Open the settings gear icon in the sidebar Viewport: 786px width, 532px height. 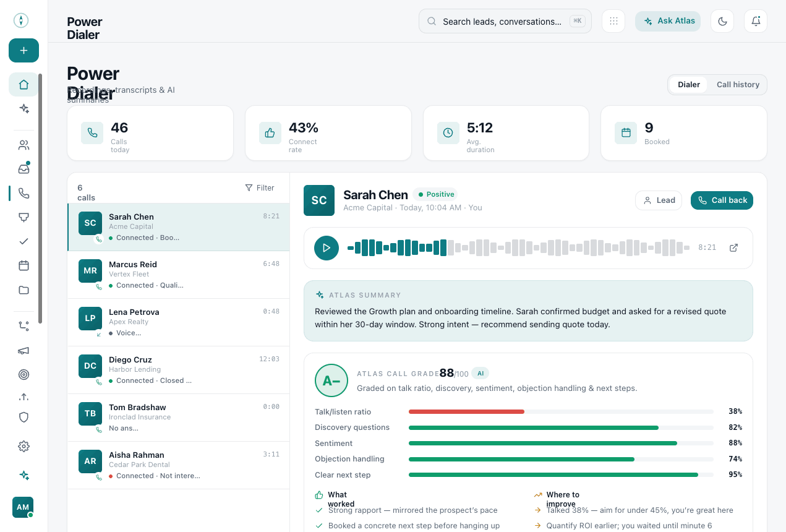[x=23, y=446]
